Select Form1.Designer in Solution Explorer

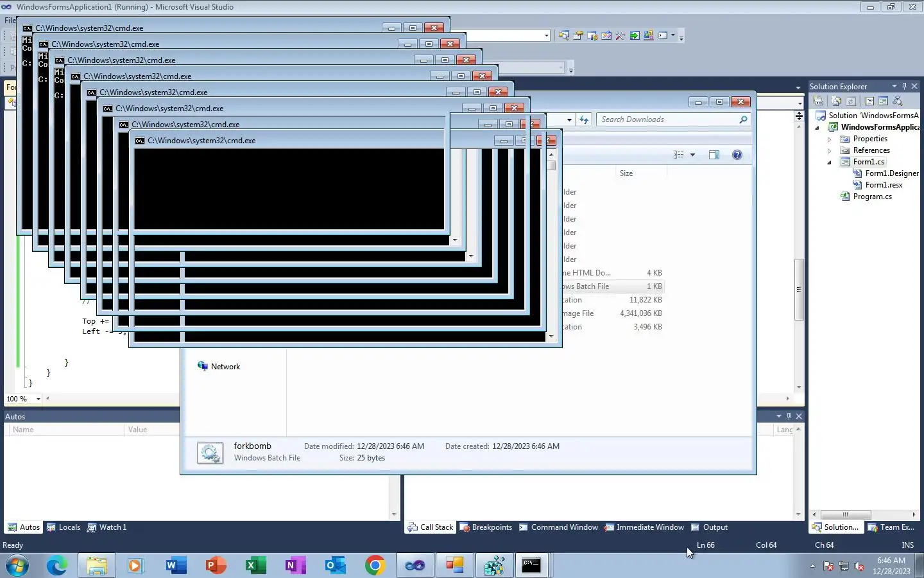pyautogui.click(x=892, y=173)
